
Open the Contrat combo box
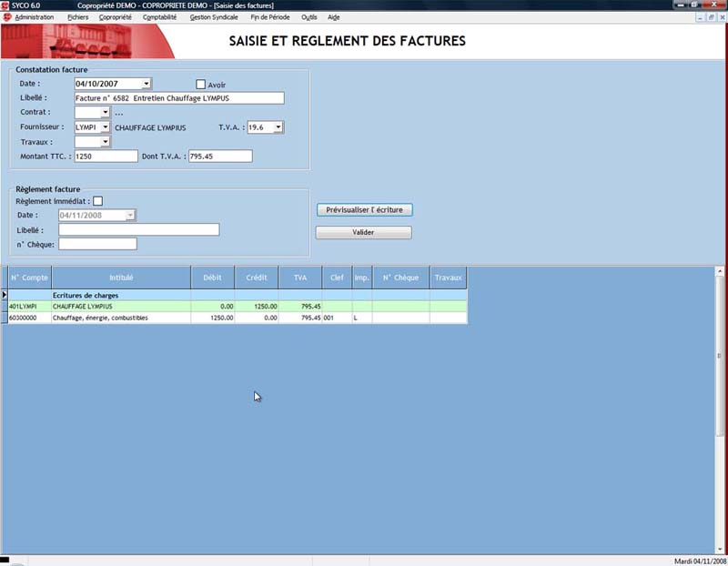pyautogui.click(x=106, y=113)
